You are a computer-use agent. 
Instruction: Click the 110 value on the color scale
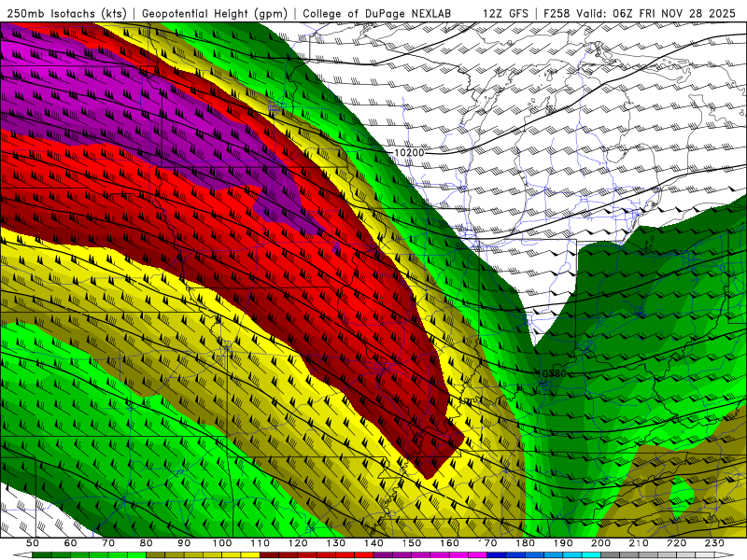click(260, 543)
